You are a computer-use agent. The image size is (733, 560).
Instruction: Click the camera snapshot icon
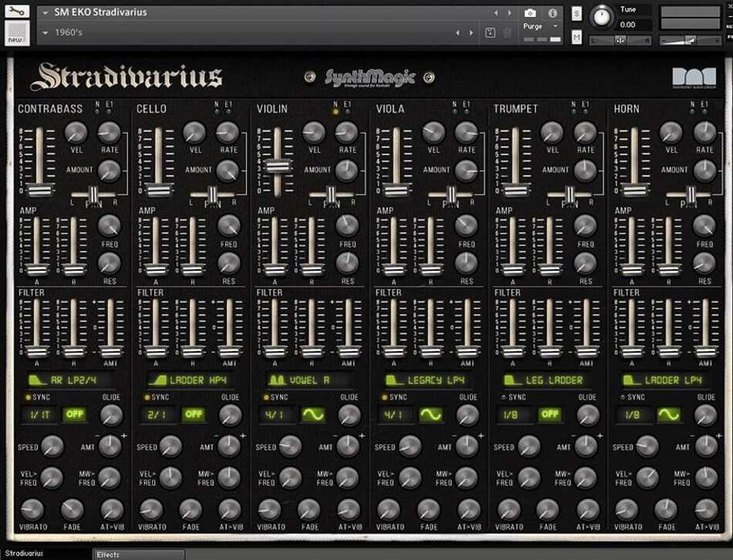pos(530,13)
